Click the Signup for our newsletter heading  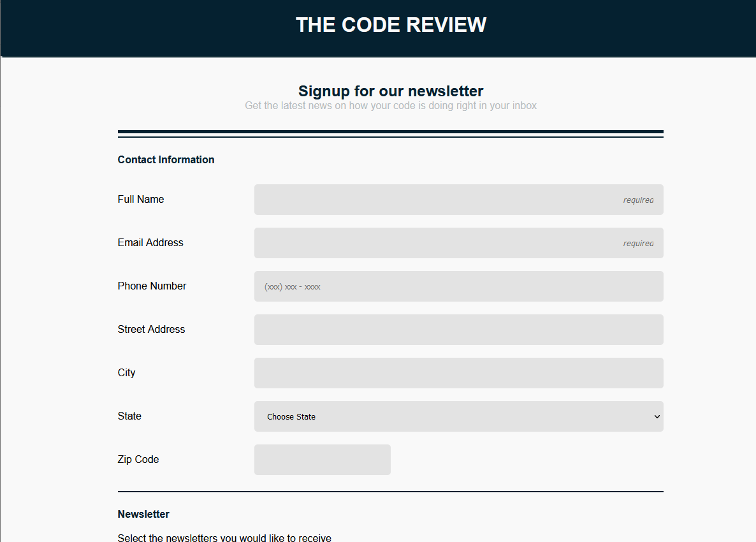point(391,91)
